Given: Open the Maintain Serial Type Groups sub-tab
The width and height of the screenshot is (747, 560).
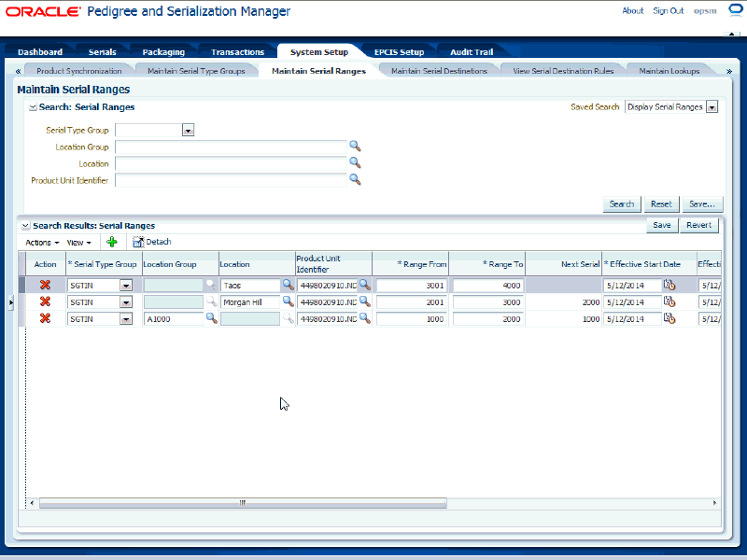Looking at the screenshot, I should click(196, 71).
